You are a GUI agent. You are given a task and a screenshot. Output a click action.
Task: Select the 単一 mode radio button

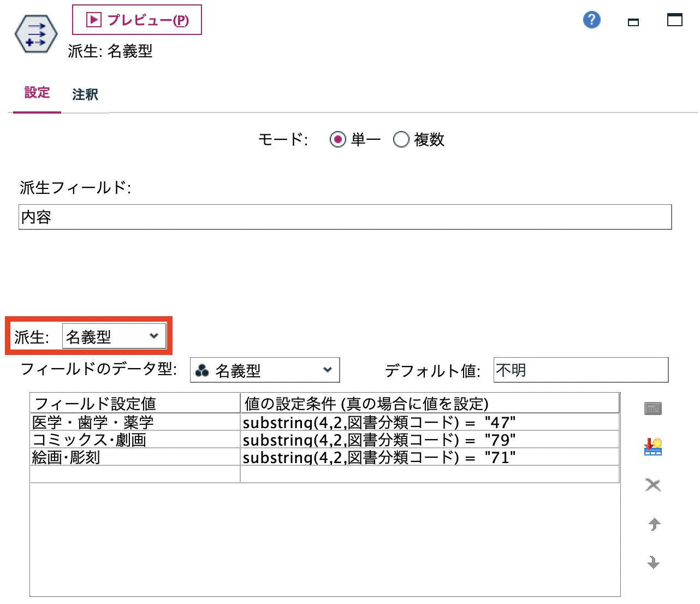tap(337, 139)
